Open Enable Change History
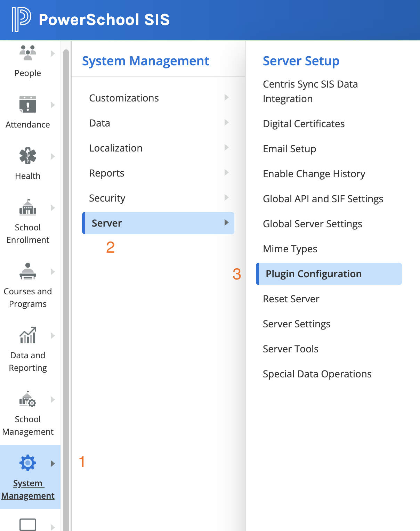This screenshot has height=531, width=420. [314, 174]
